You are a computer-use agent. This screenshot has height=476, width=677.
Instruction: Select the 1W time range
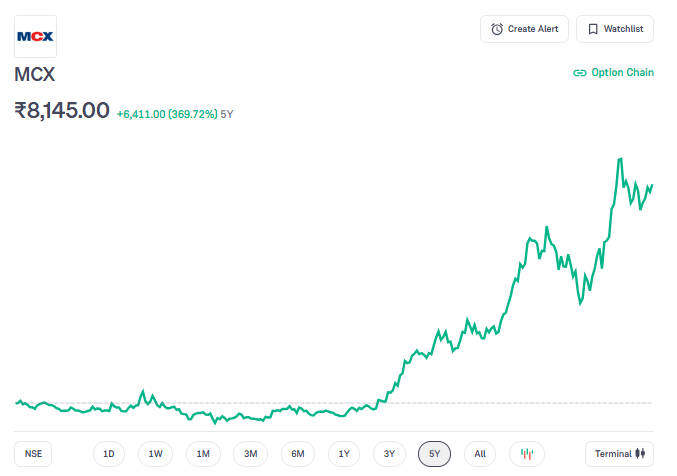pyautogui.click(x=156, y=454)
